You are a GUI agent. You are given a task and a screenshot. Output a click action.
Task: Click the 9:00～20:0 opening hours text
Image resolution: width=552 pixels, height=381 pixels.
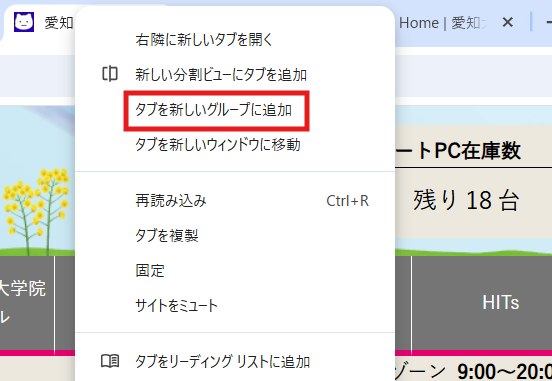point(504,371)
